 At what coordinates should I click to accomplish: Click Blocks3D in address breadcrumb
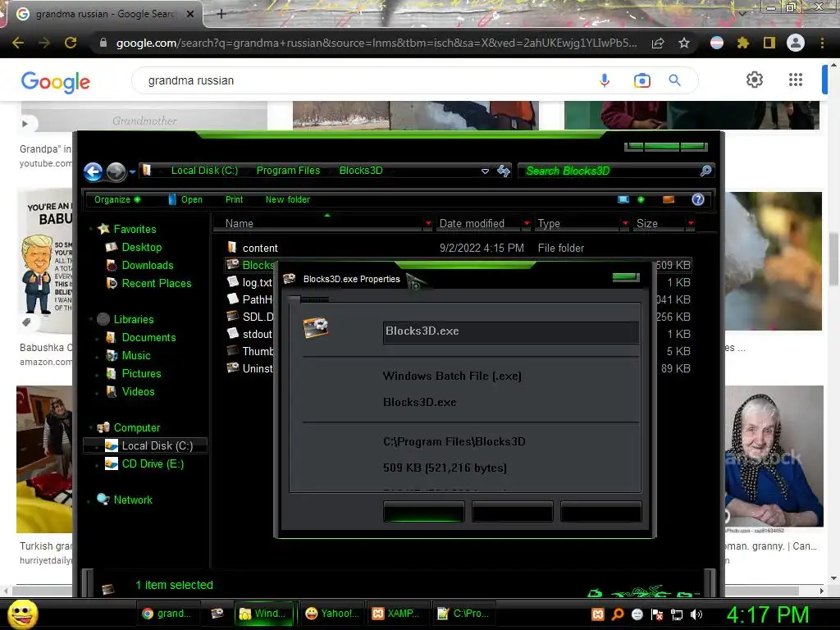[361, 171]
